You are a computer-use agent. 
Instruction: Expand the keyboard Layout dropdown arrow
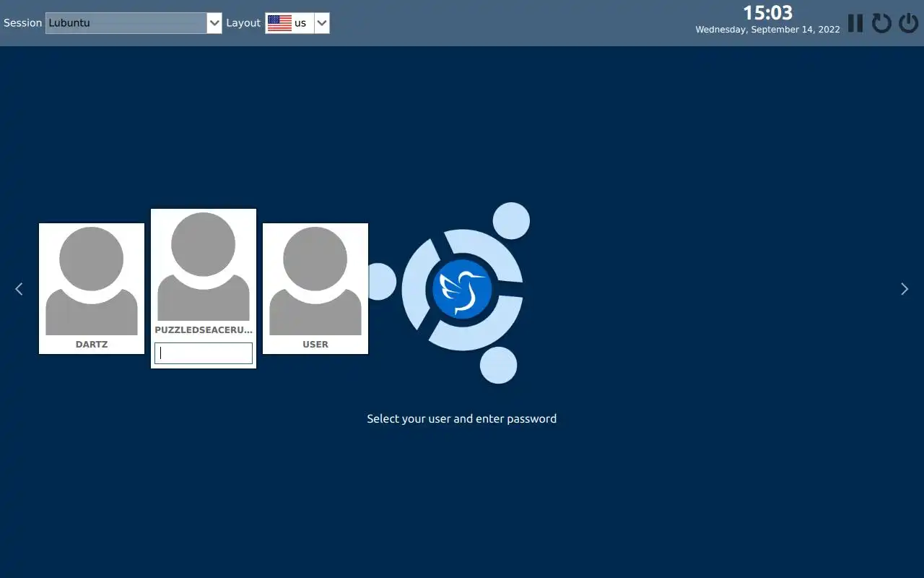click(x=322, y=23)
